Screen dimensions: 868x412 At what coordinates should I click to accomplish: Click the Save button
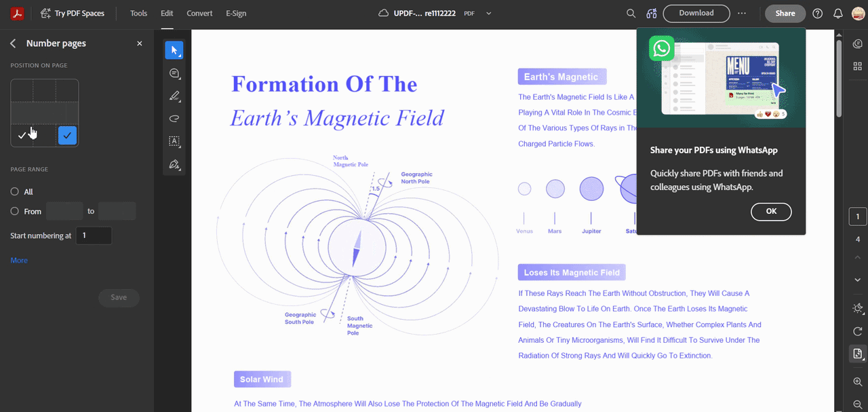119,297
